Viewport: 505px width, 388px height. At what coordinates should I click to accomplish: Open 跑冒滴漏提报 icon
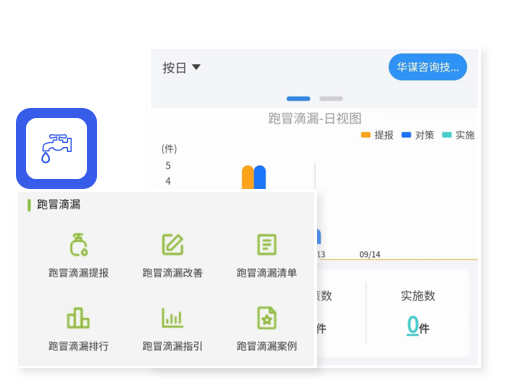(x=79, y=245)
